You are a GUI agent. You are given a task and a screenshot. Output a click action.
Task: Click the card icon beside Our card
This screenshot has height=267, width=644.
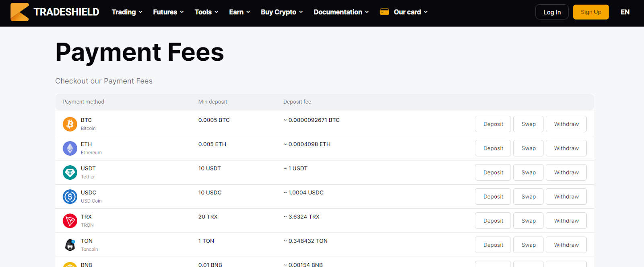[384, 12]
